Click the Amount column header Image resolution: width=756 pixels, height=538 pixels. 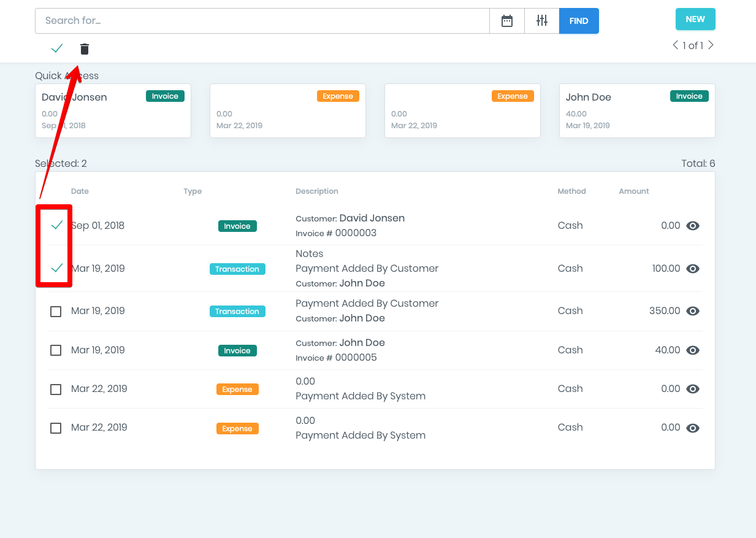634,191
